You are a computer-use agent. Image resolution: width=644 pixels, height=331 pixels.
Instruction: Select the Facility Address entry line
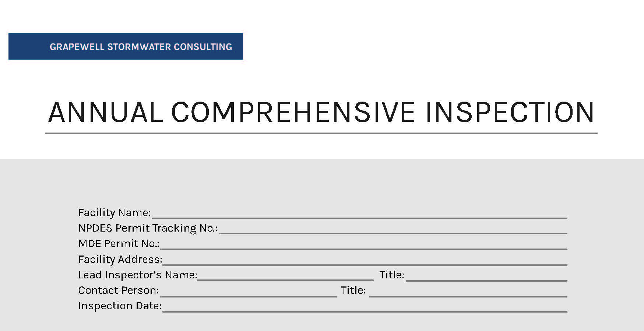click(x=365, y=260)
